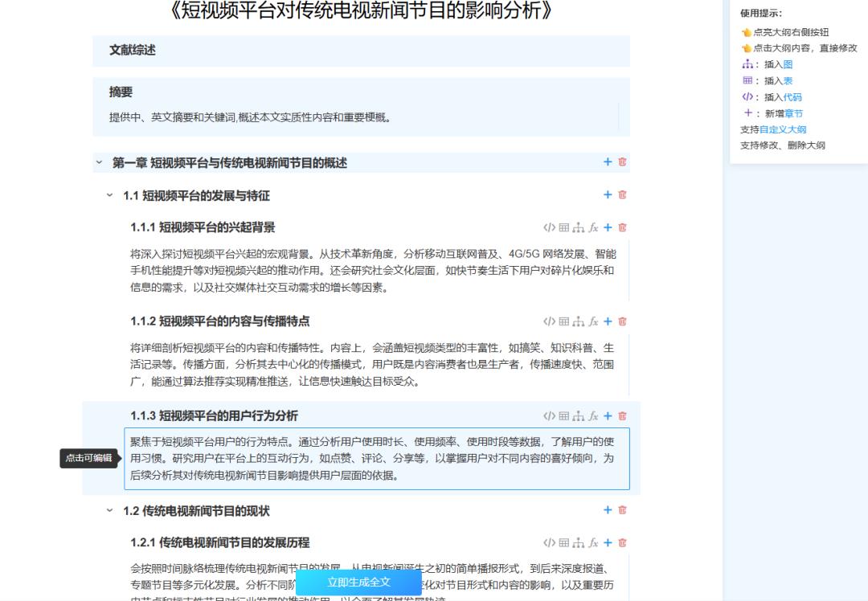The image size is (868, 601).
Task: Delete the 第一章 chapter row
Action: pos(622,161)
